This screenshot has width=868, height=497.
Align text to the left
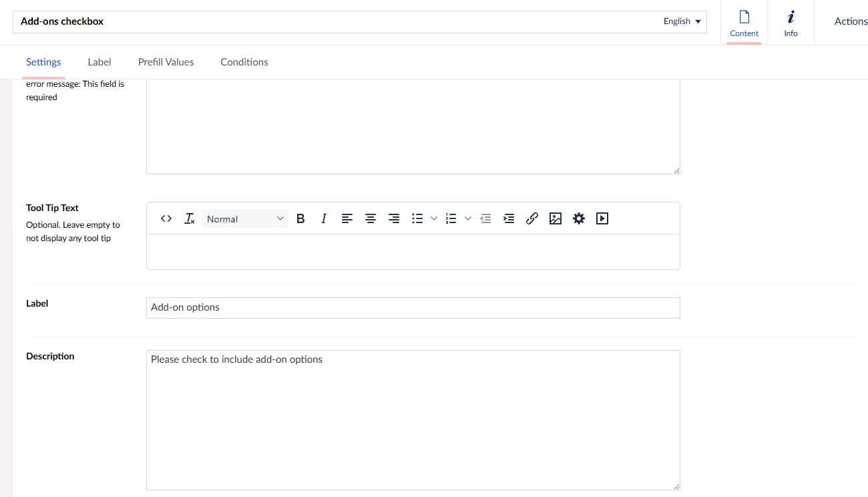347,218
